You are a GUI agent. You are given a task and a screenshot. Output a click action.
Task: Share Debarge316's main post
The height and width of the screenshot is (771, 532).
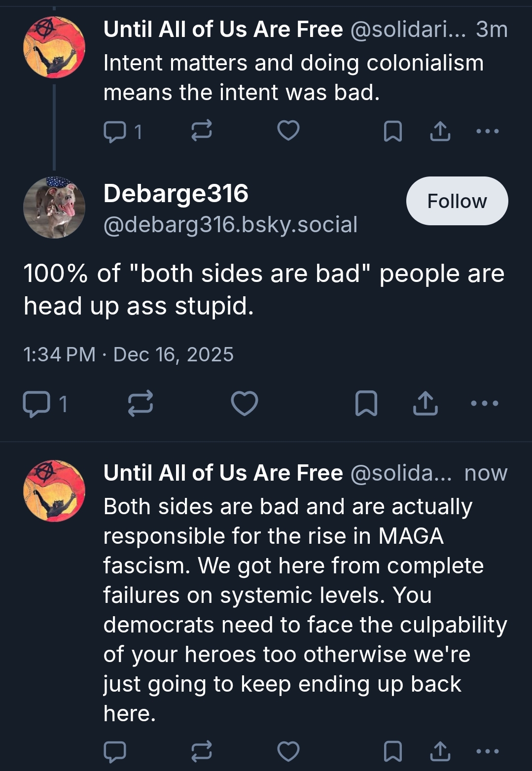pos(425,403)
